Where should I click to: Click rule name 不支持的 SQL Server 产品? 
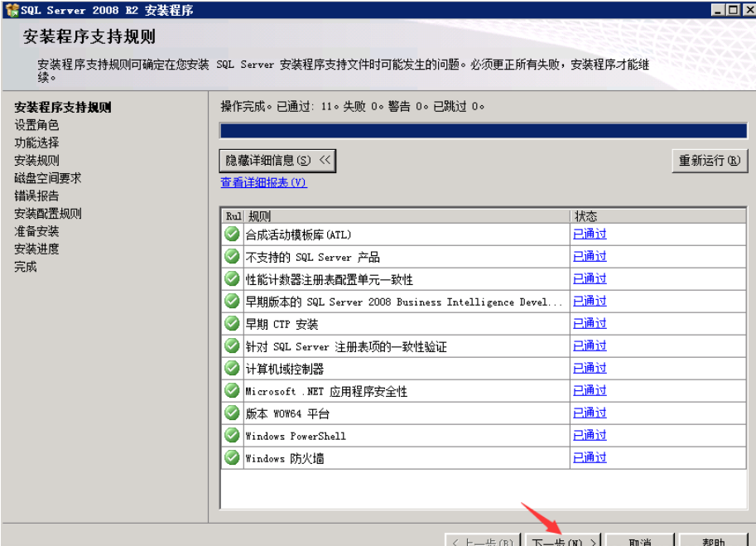[x=312, y=257]
